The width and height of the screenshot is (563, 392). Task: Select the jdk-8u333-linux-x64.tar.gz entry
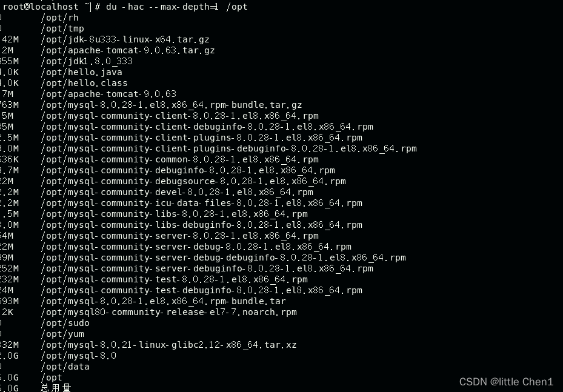click(x=125, y=39)
